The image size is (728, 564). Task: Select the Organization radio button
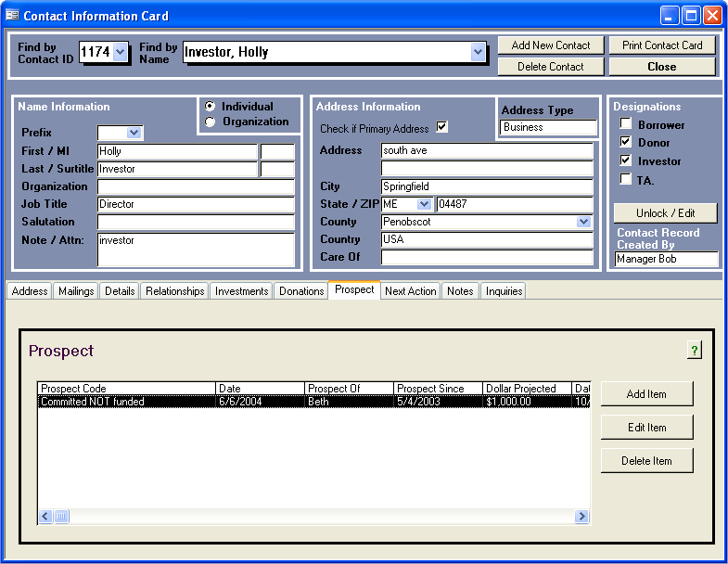pyautogui.click(x=210, y=122)
